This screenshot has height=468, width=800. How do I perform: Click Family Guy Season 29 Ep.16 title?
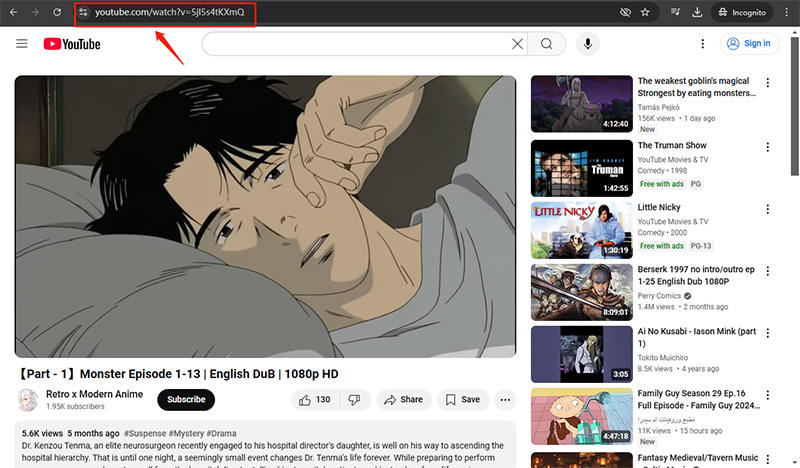pyautogui.click(x=698, y=400)
